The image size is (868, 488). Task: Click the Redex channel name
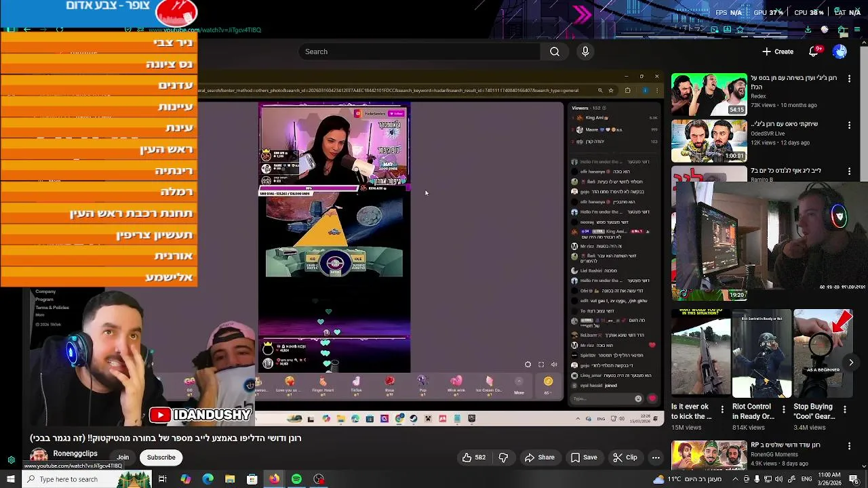[758, 96]
